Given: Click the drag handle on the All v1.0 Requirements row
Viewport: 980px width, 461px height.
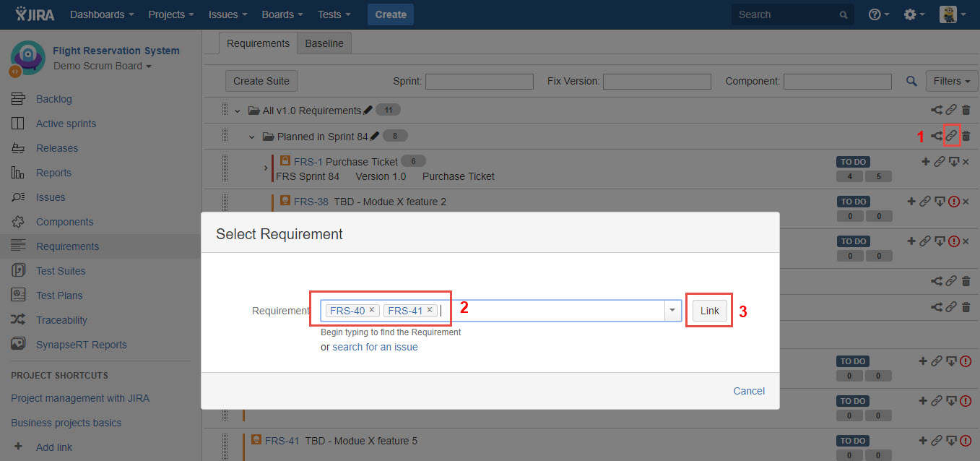Looking at the screenshot, I should (225, 111).
